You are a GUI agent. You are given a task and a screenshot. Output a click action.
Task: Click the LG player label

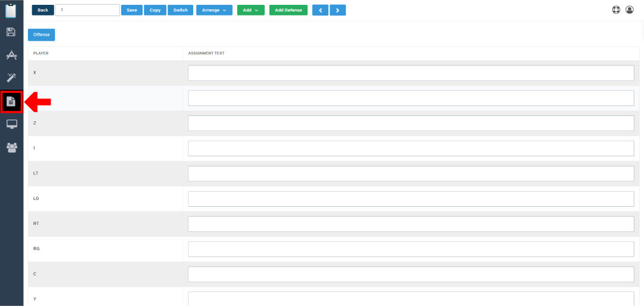36,198
